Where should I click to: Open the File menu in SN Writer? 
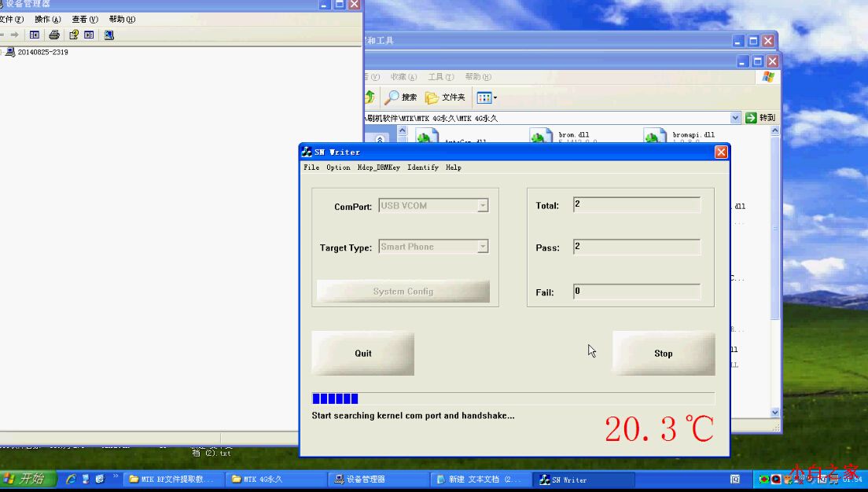(311, 167)
